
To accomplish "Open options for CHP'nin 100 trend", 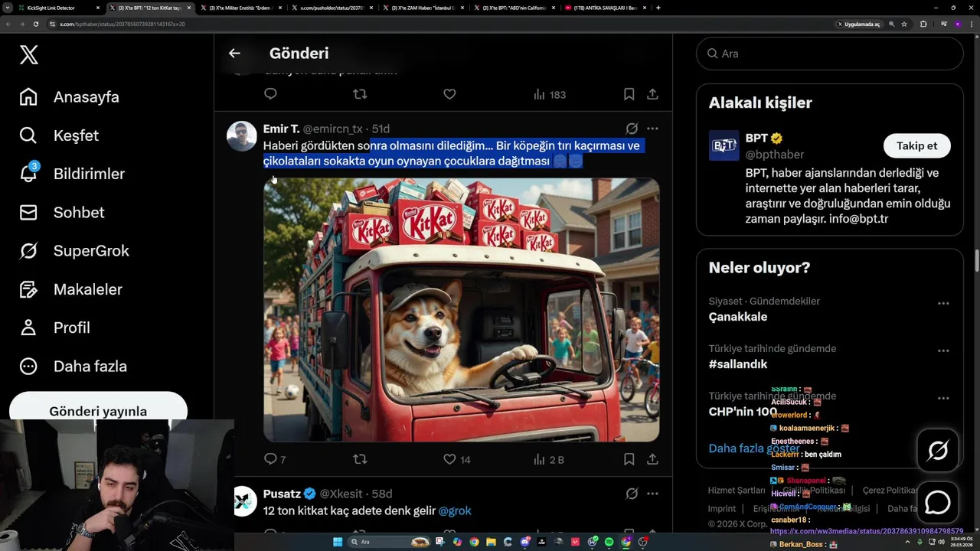I will point(943,398).
